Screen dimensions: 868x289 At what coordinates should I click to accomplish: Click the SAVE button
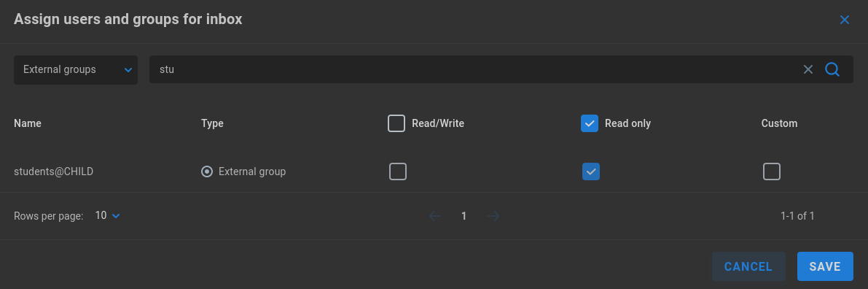point(825,266)
